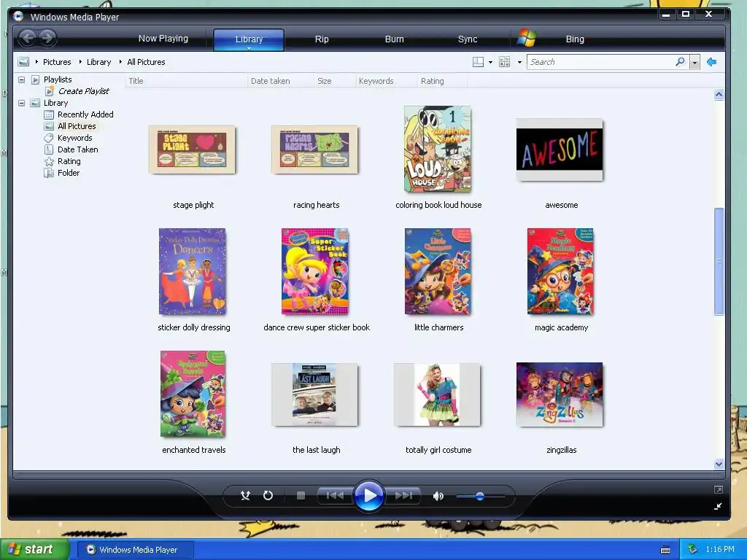Click the vertical scrollbar thumb
The width and height of the screenshot is (747, 560).
[x=719, y=262]
